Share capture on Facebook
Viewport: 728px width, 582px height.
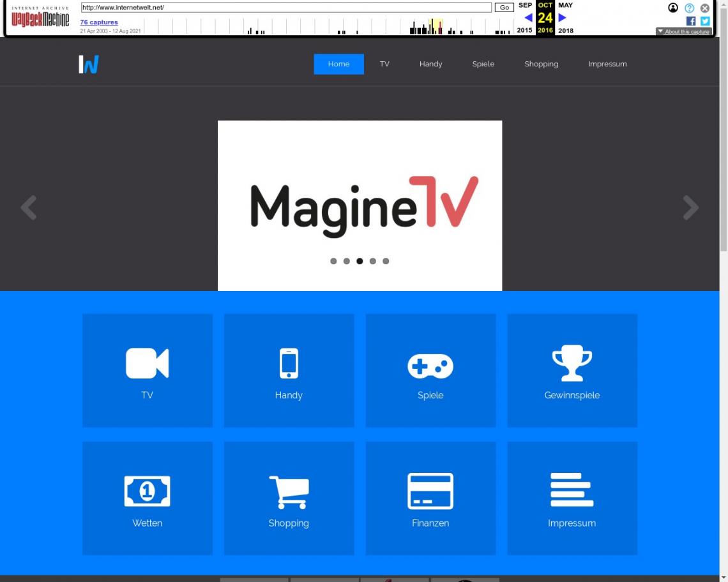tap(691, 21)
